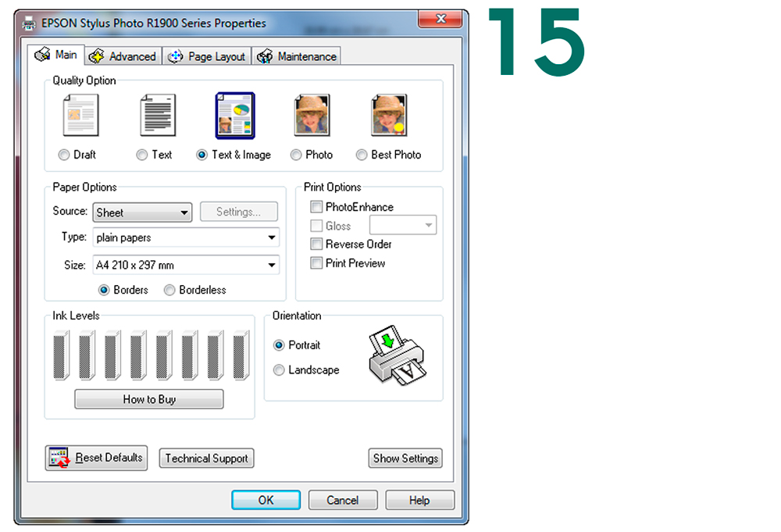Open the paper Size dropdown
781x532 pixels.
point(186,266)
